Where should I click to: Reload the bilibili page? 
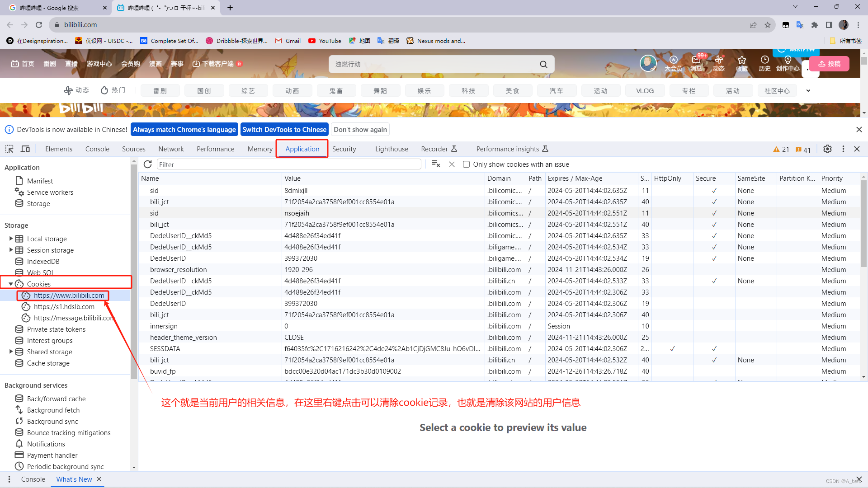click(x=39, y=25)
